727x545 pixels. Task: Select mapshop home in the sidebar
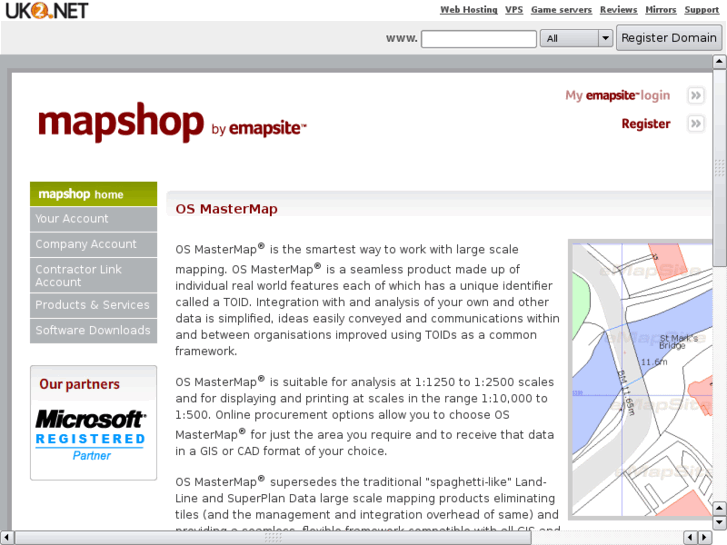[94, 194]
